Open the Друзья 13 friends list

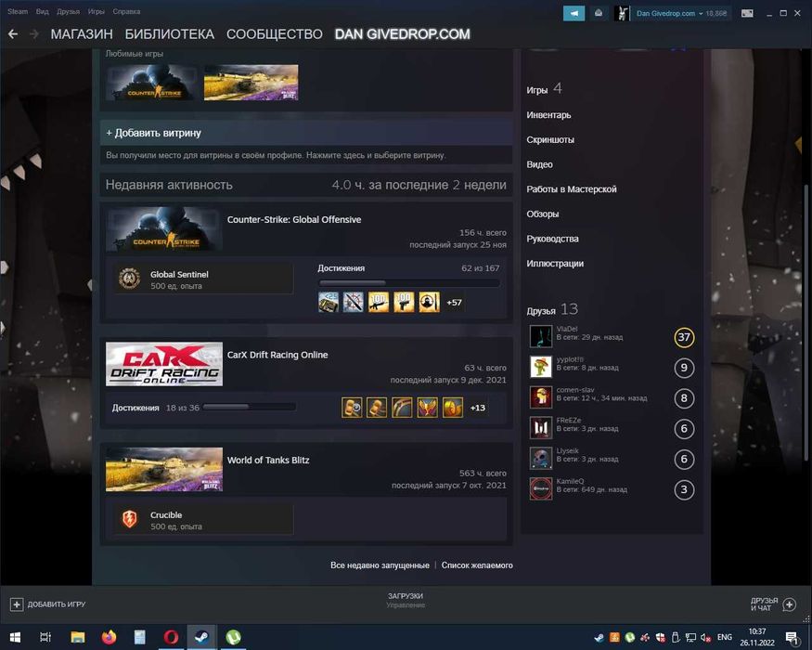click(552, 309)
